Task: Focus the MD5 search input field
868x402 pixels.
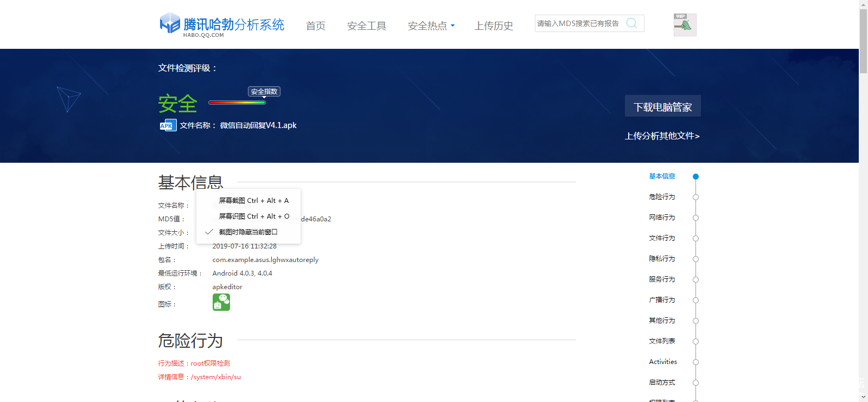Action: [x=578, y=23]
